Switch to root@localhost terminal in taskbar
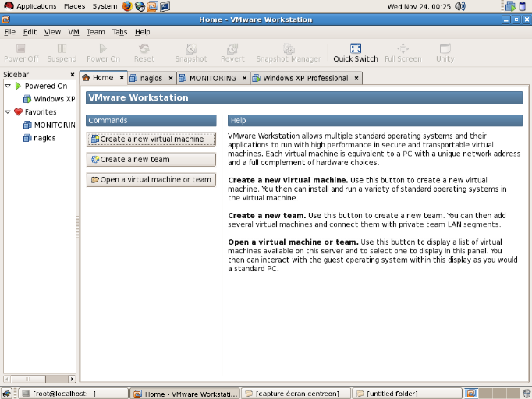The height and width of the screenshot is (399, 532). 73,394
